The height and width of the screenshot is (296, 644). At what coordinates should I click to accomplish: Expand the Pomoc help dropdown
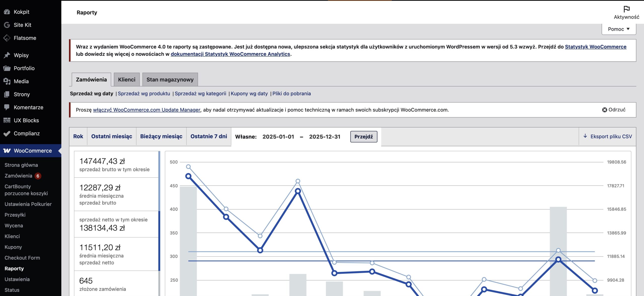click(x=619, y=29)
